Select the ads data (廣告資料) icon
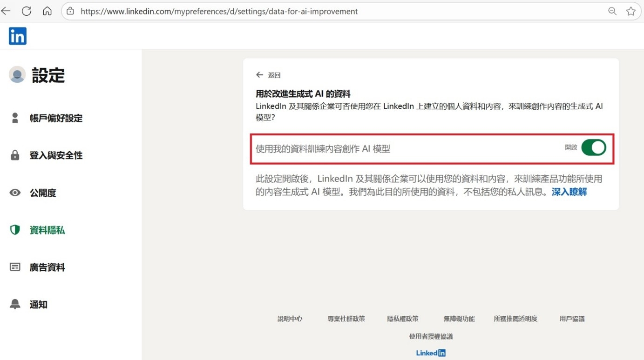This screenshot has height=360, width=644. tap(15, 267)
